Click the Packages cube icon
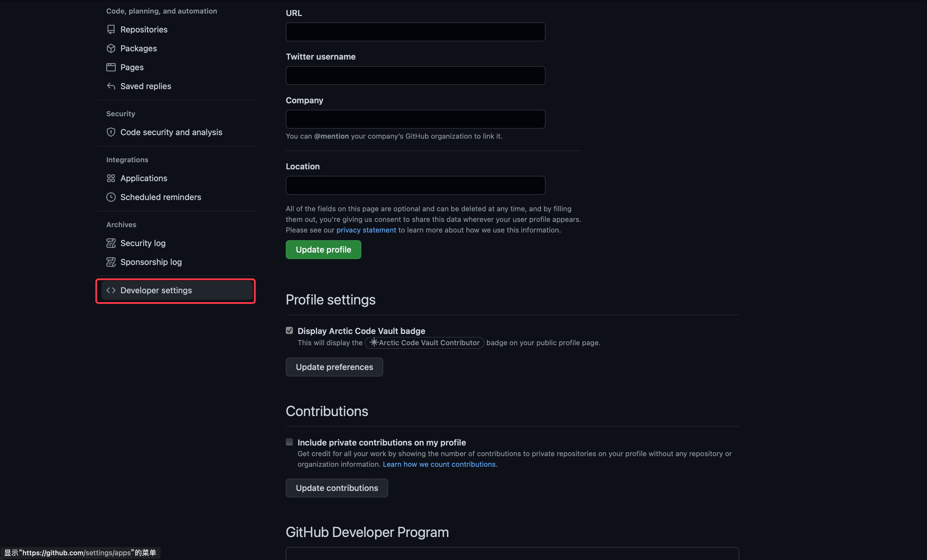 coord(111,48)
